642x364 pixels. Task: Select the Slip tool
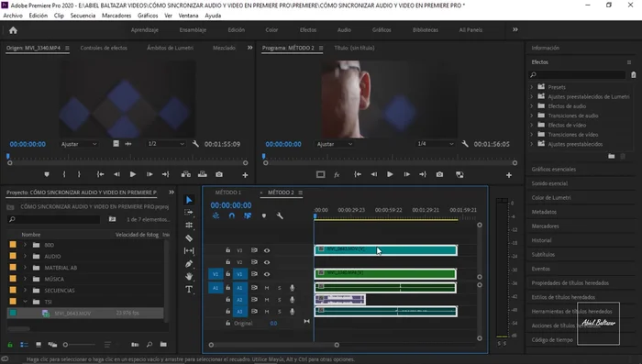pyautogui.click(x=189, y=250)
